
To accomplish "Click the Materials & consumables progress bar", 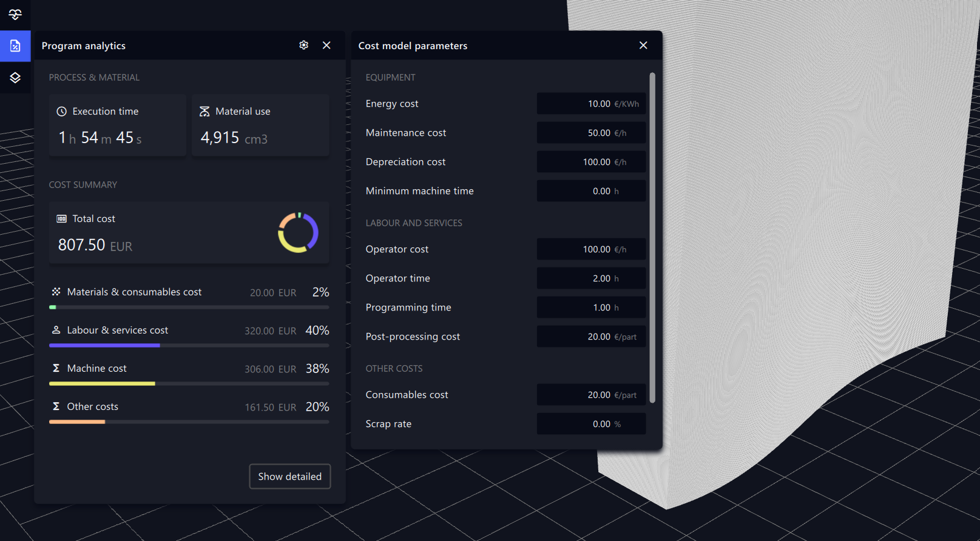I will (189, 307).
